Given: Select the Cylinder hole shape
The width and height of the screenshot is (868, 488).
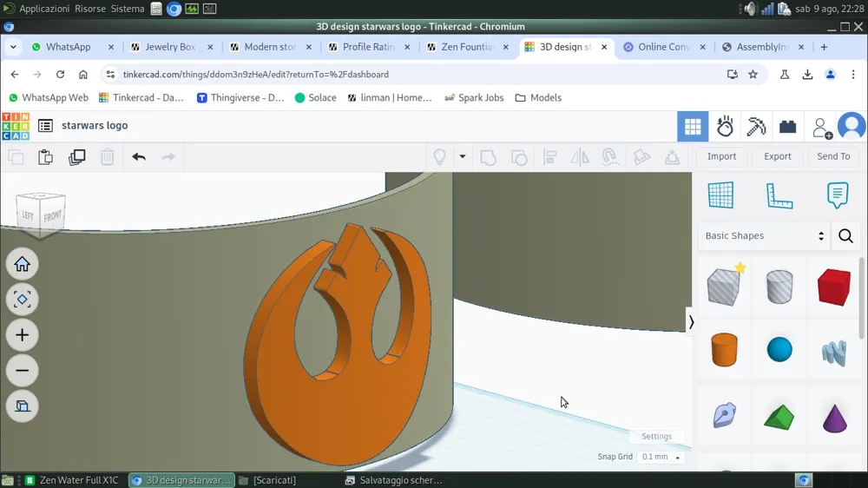Looking at the screenshot, I should [779, 287].
